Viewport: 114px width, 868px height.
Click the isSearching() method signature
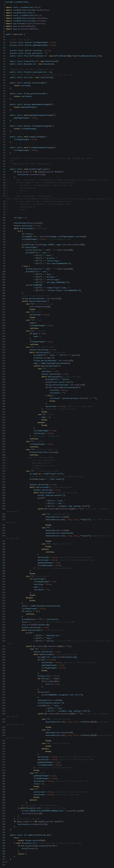28,83
